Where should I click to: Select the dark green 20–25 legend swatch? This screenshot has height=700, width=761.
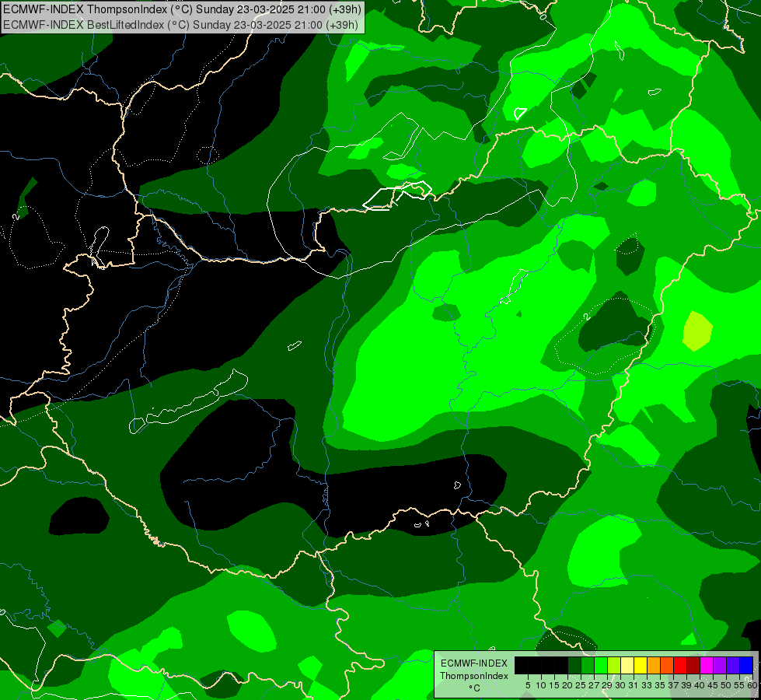pyautogui.click(x=574, y=666)
